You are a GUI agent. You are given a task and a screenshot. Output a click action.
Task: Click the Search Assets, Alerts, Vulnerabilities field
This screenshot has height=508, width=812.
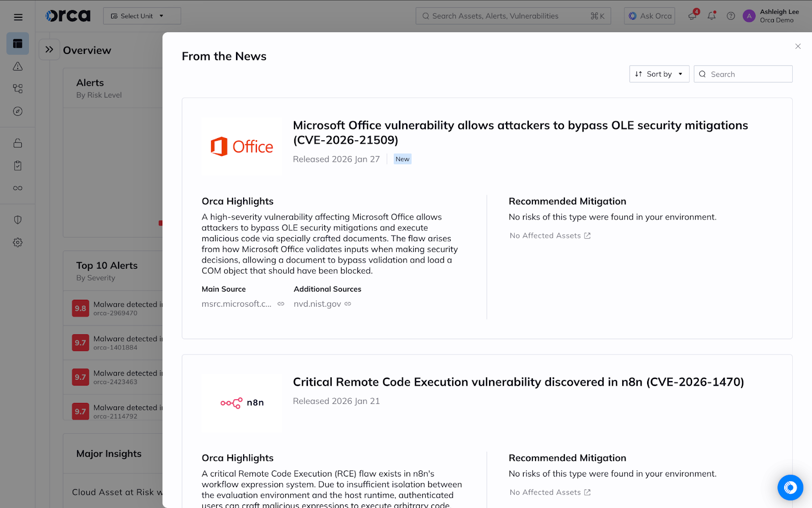pyautogui.click(x=507, y=16)
